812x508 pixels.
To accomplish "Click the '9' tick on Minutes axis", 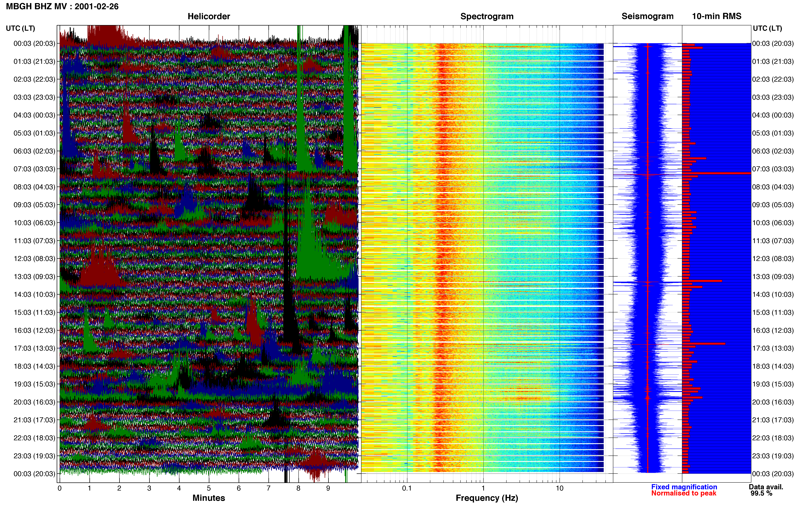I will click(328, 488).
